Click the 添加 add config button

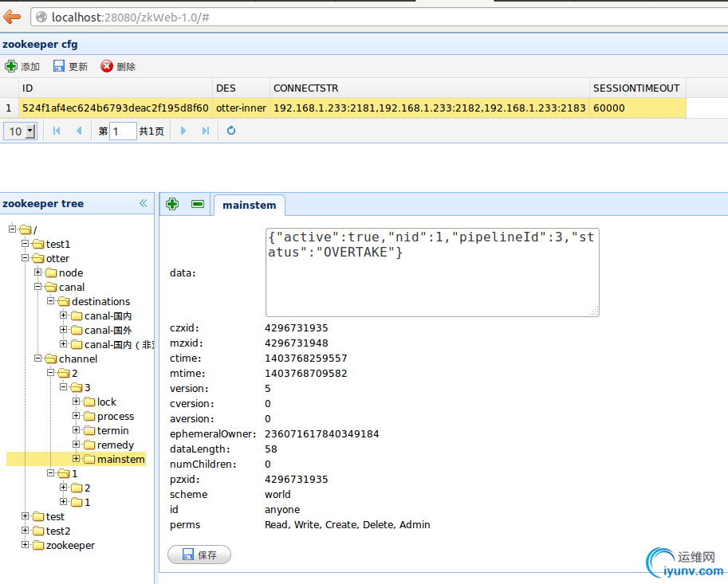point(22,66)
